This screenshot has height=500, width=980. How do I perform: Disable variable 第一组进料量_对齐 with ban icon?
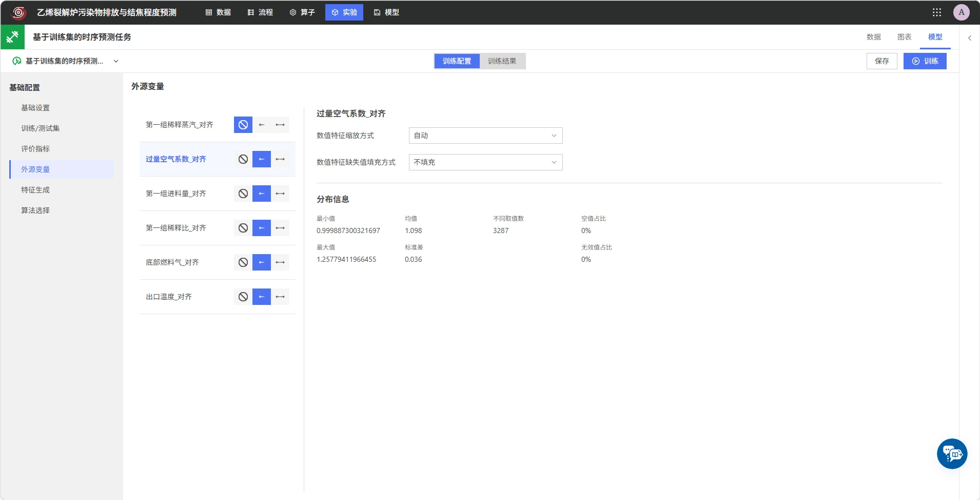click(x=243, y=194)
